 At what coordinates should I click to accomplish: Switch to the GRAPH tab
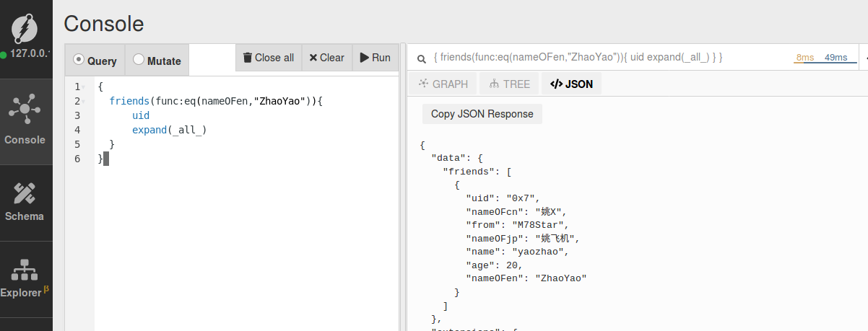tap(443, 84)
